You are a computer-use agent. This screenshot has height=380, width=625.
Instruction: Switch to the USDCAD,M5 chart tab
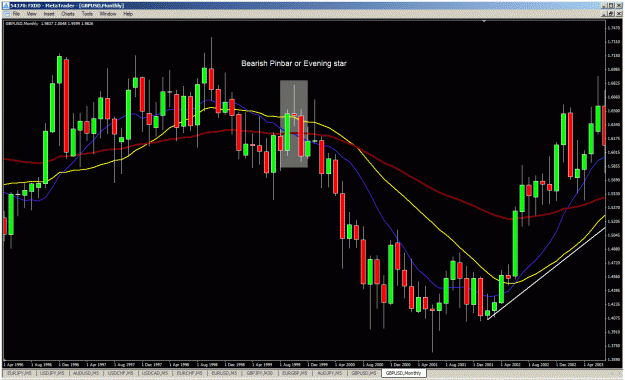point(155,373)
